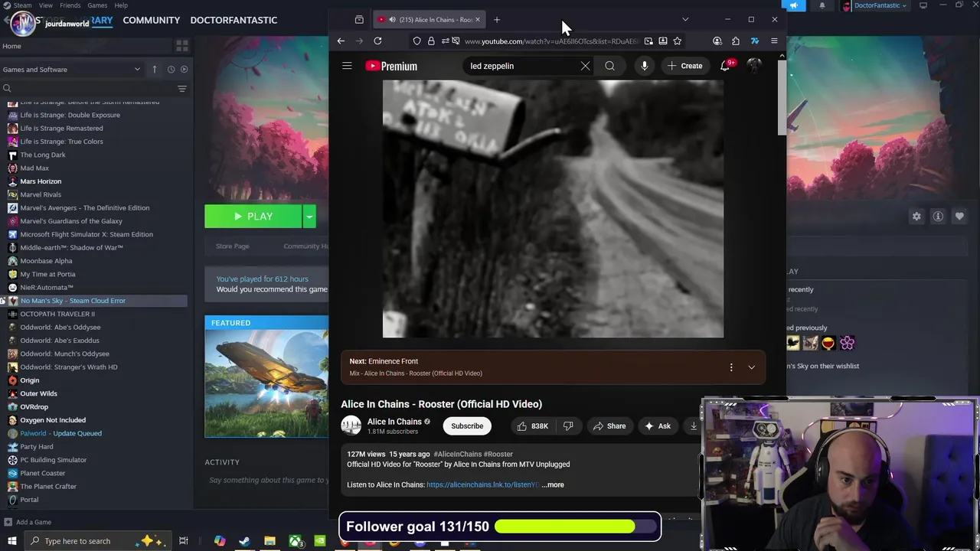This screenshot has width=980, height=551.
Task: Select Outer Wilds in the game list
Action: tap(38, 393)
